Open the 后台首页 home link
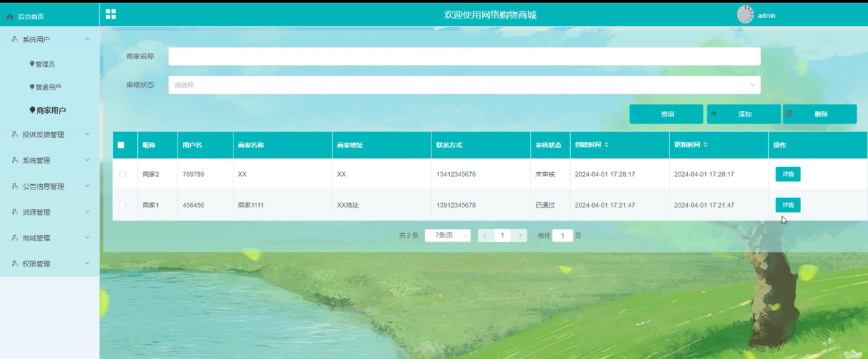 (x=31, y=16)
